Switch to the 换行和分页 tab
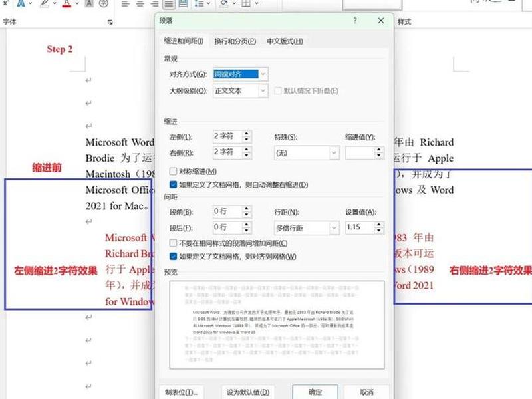This screenshot has height=399, width=532. tap(235, 41)
